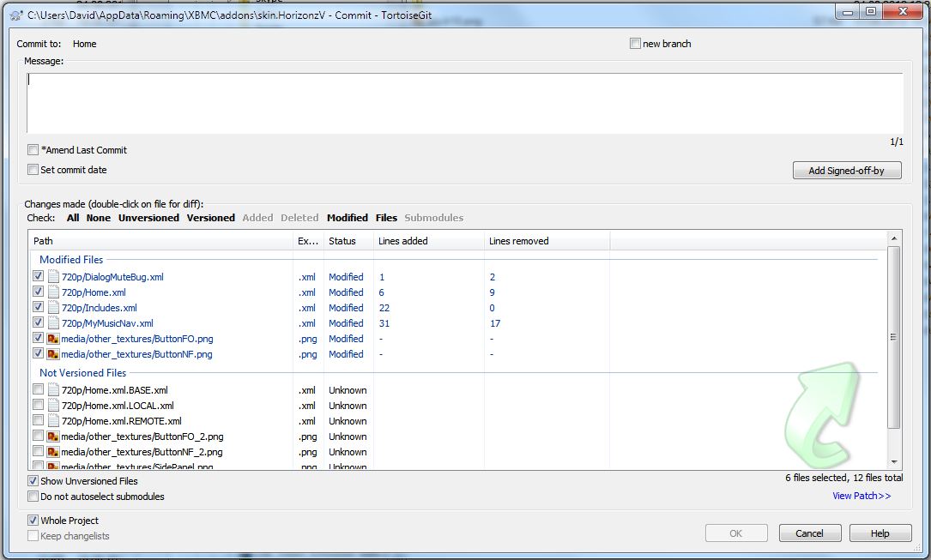
Task: Click the Files check filter
Action: pyautogui.click(x=386, y=218)
